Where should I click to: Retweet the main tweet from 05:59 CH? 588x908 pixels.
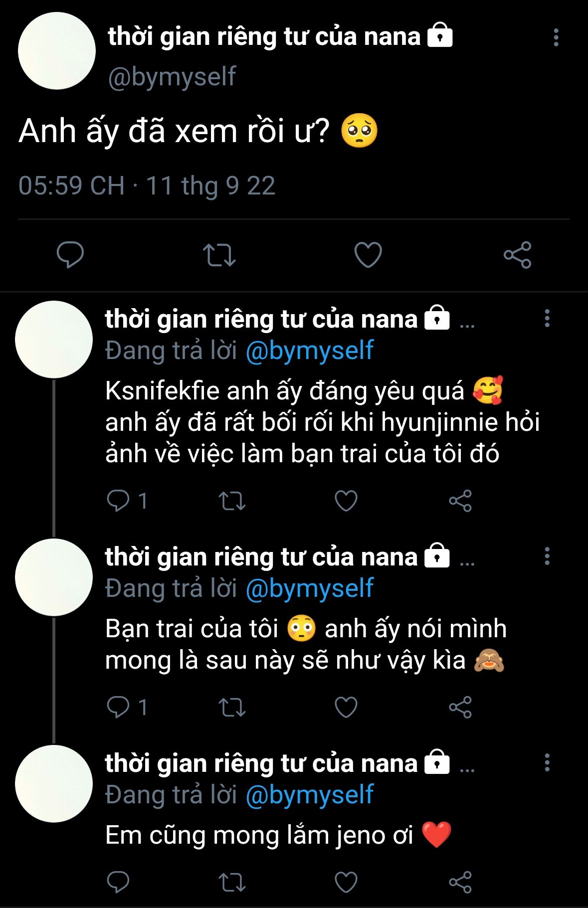coord(219,255)
